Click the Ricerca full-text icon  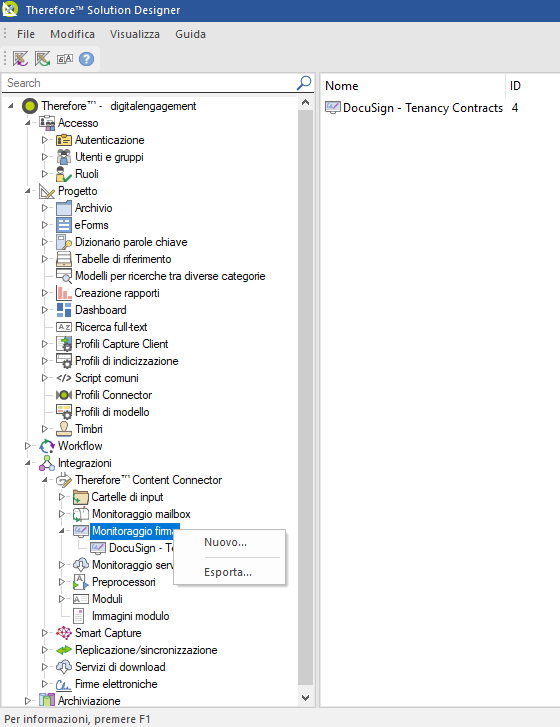pyautogui.click(x=64, y=327)
